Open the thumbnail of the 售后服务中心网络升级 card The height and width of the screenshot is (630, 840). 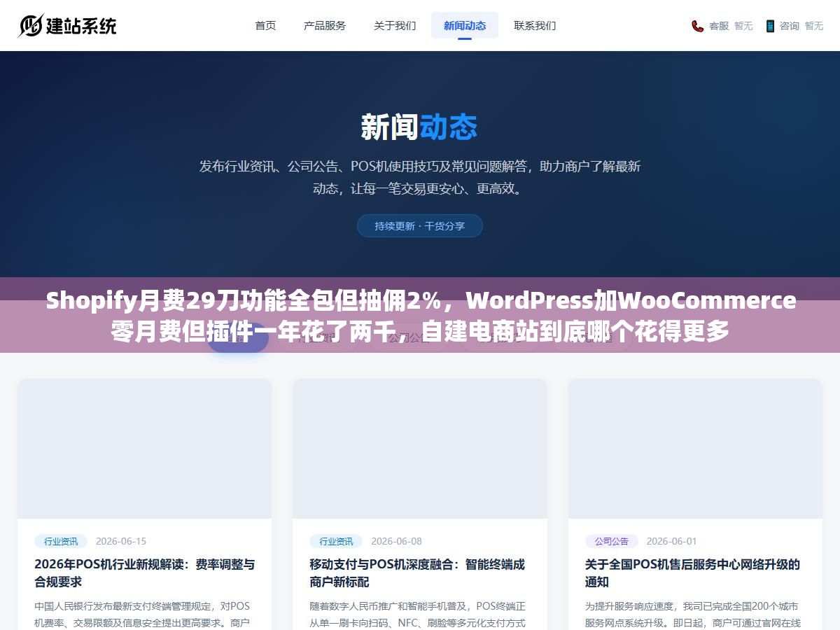click(695, 449)
